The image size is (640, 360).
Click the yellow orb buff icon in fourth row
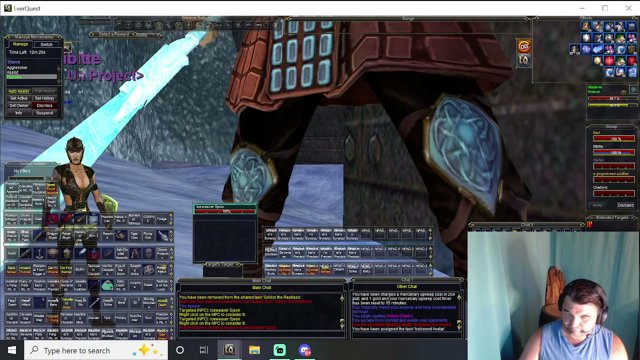pyautogui.click(x=598, y=61)
